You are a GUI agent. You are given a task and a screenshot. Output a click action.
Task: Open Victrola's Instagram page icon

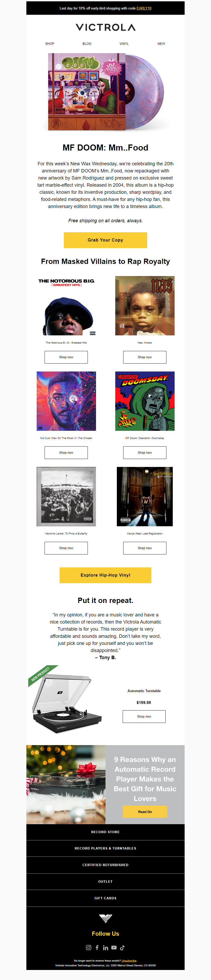[x=88, y=947]
